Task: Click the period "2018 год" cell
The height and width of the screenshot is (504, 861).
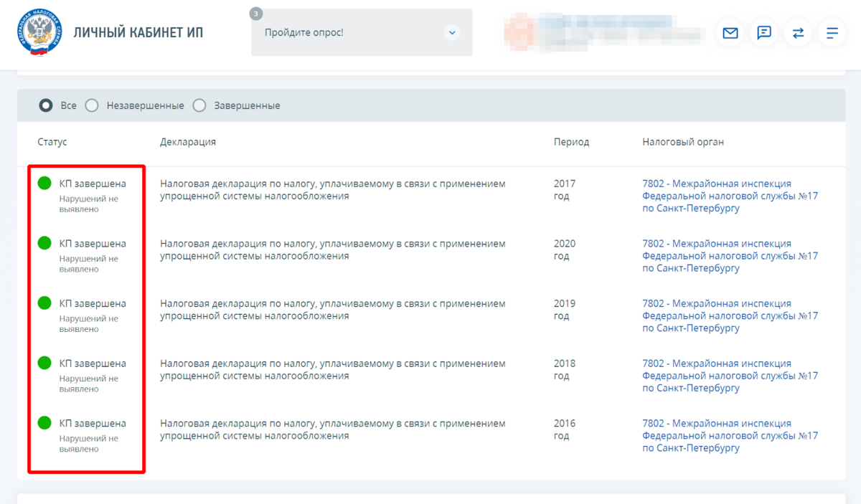Action: pyautogui.click(x=565, y=369)
